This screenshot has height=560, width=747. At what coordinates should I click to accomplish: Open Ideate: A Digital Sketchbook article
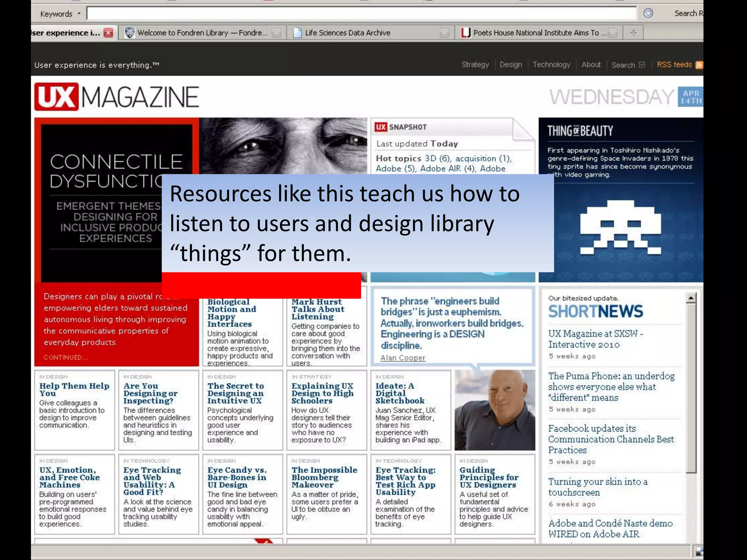tap(400, 393)
